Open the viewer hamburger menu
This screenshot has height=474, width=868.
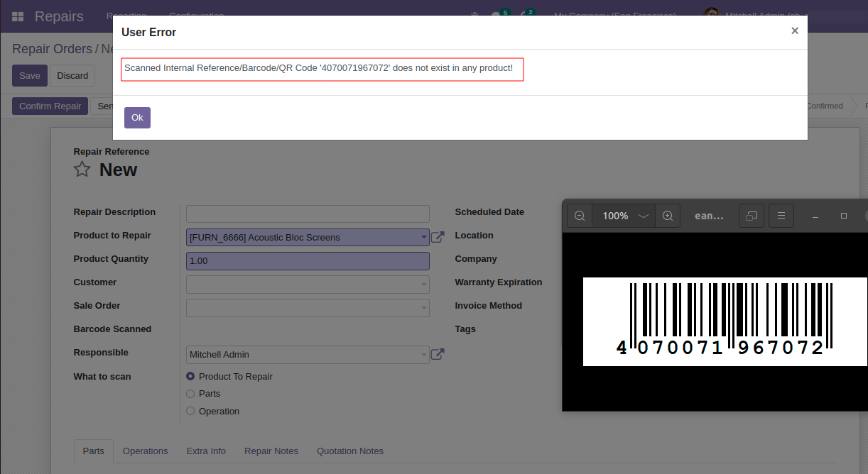[781, 216]
